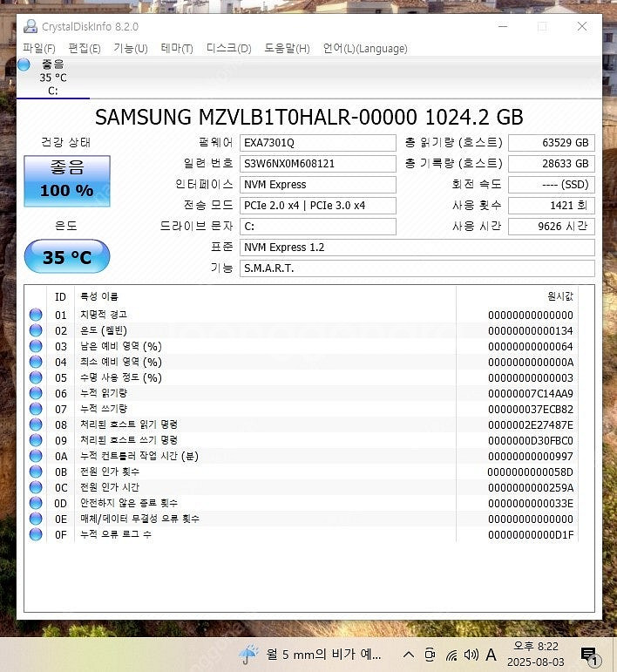Select the C: drive tab at the top
The width and height of the screenshot is (617, 672).
53,78
